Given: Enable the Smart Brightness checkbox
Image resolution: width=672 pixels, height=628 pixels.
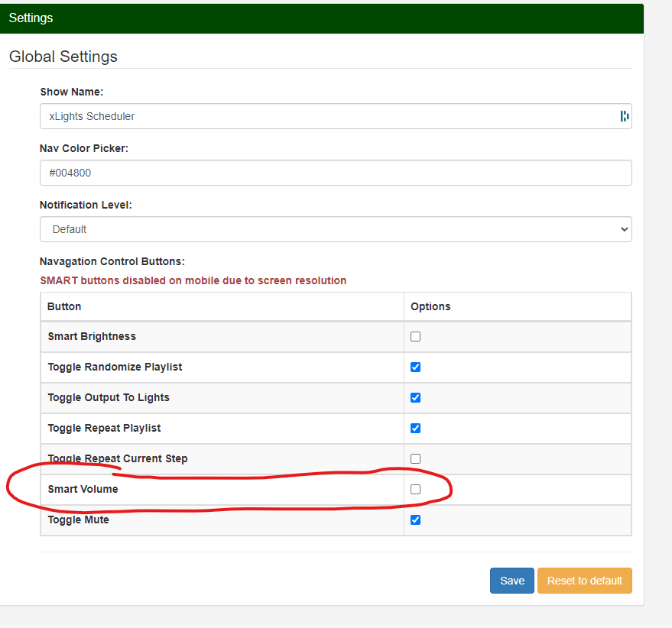Looking at the screenshot, I should coord(415,336).
